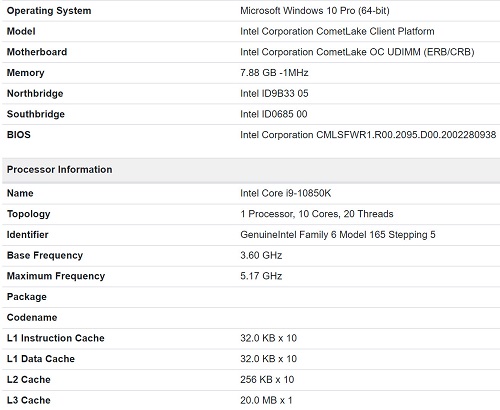Click the Package row label

click(x=27, y=297)
